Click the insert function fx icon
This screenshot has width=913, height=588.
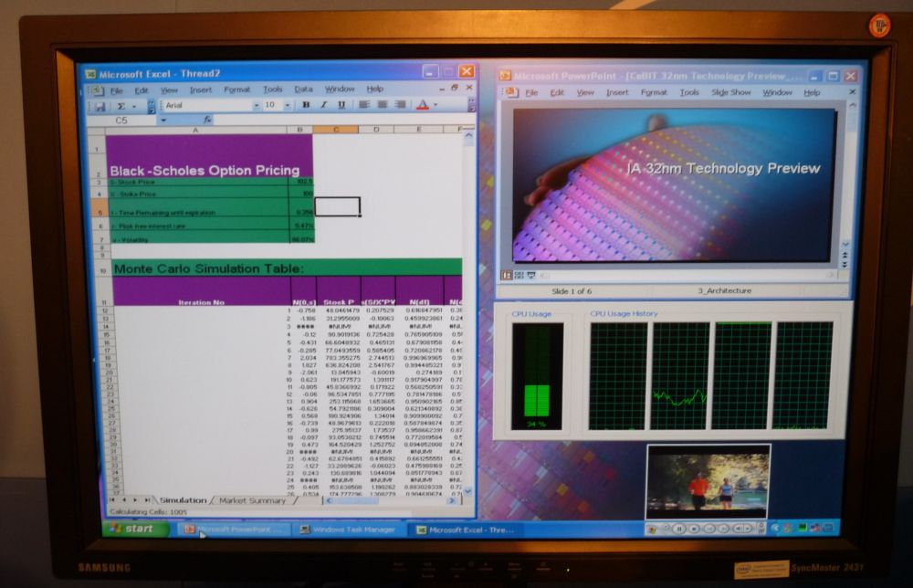pyautogui.click(x=206, y=120)
